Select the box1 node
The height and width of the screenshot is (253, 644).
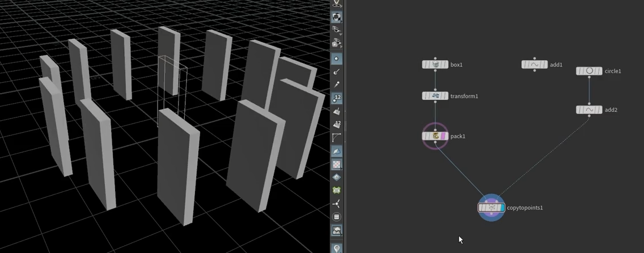pos(435,65)
